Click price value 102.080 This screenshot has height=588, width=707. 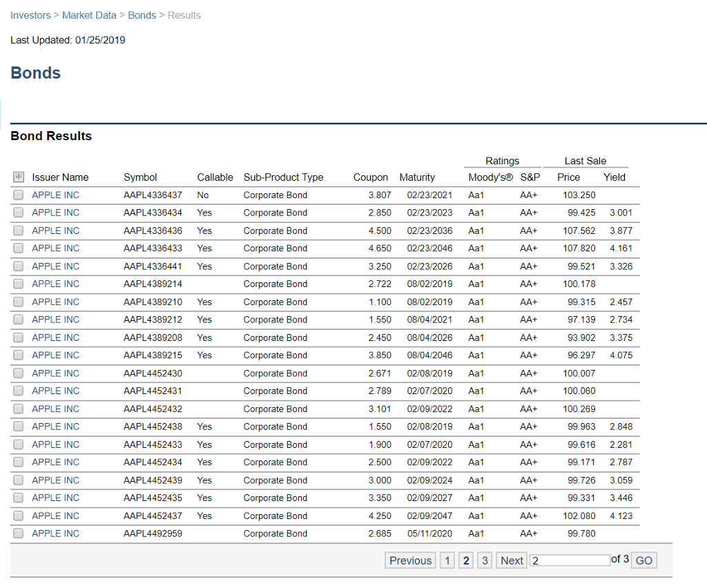point(579,516)
